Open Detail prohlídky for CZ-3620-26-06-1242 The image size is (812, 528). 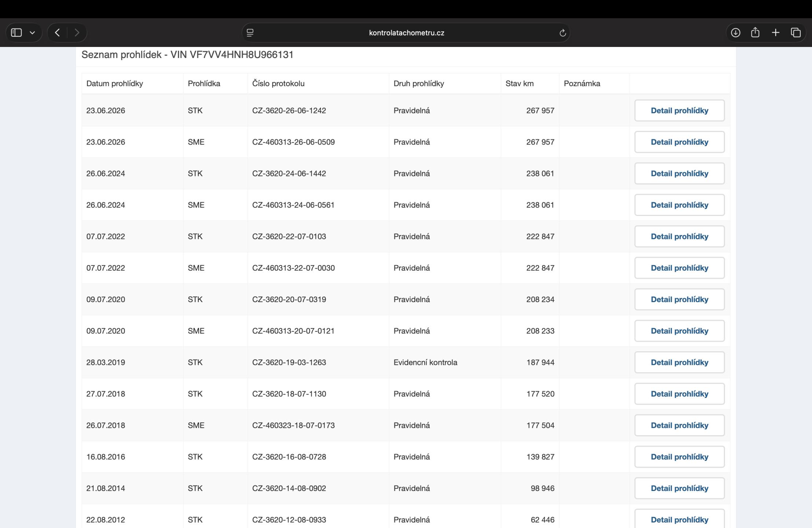click(680, 110)
